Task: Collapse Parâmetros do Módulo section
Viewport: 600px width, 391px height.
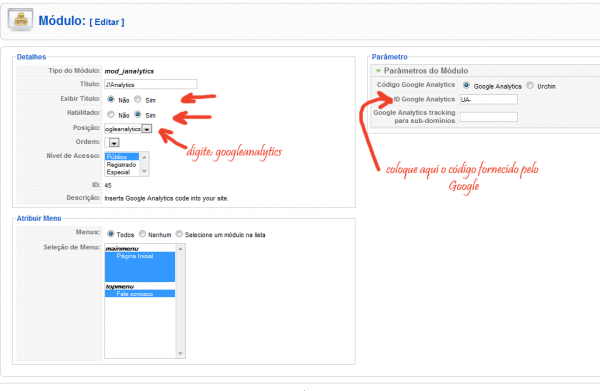Action: click(378, 71)
